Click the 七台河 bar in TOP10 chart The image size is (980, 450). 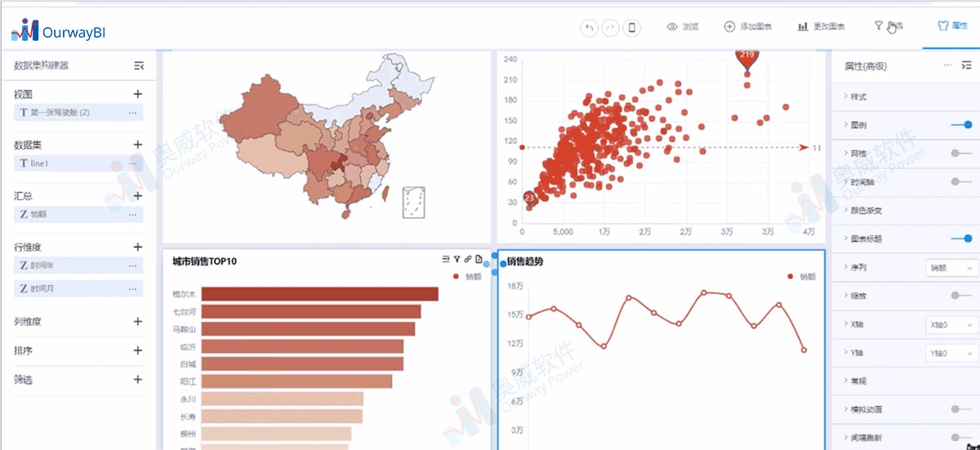click(311, 311)
